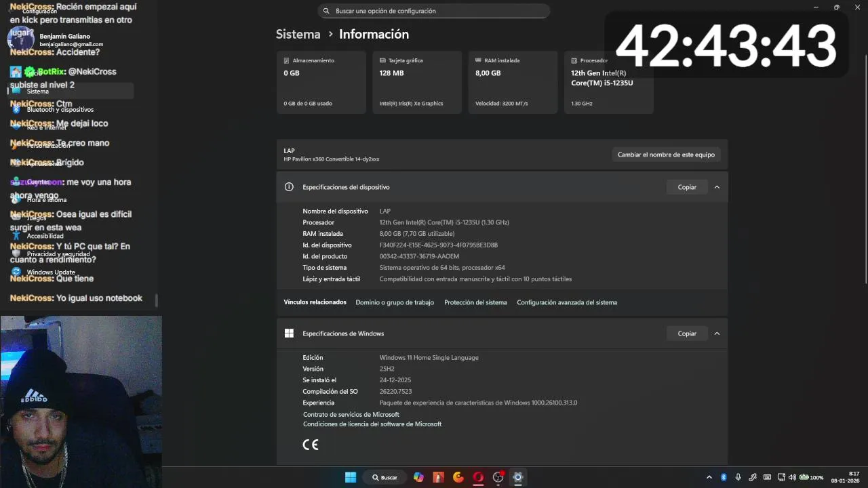Click the install date 24-12-2025
Viewport: 868px width, 488px height.
tap(395, 380)
